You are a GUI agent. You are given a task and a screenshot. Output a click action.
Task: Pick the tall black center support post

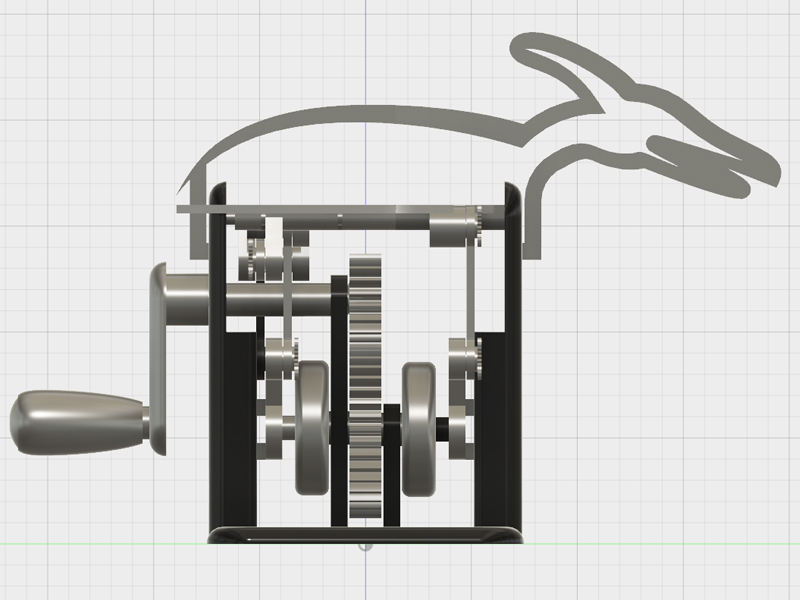(339, 401)
